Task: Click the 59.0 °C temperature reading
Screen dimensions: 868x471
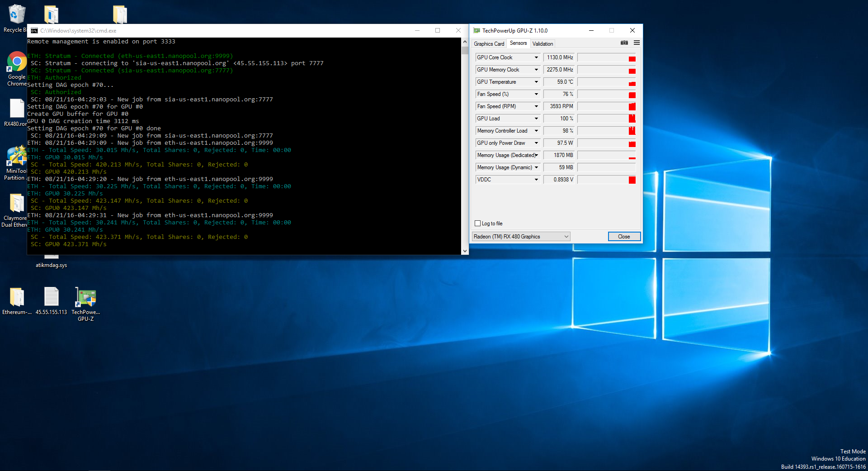Action: (x=559, y=82)
